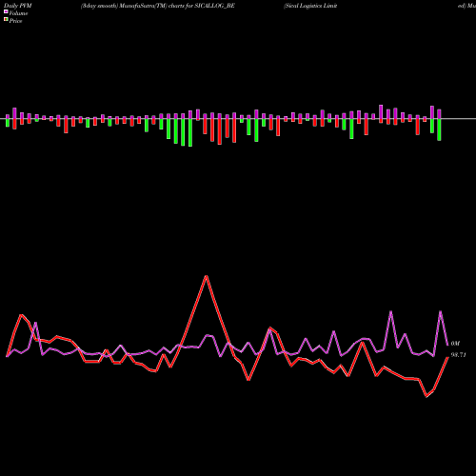Screen dimensions: 476x476
Task: Select the 'Volume' legend label
Action: pos(18,13)
